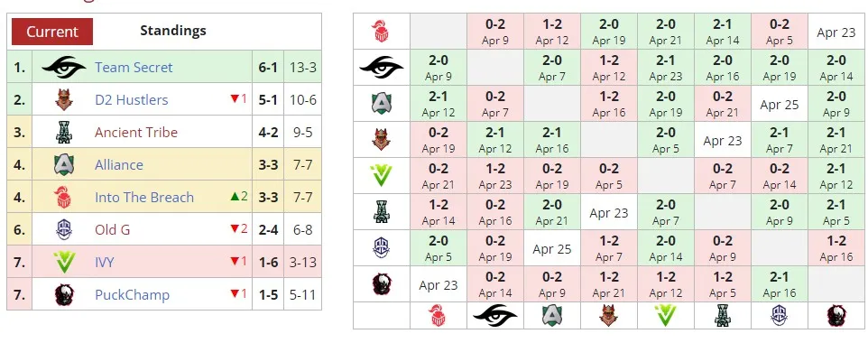
Task: Click the PuckChamp logo in standings
Action: coord(64,295)
